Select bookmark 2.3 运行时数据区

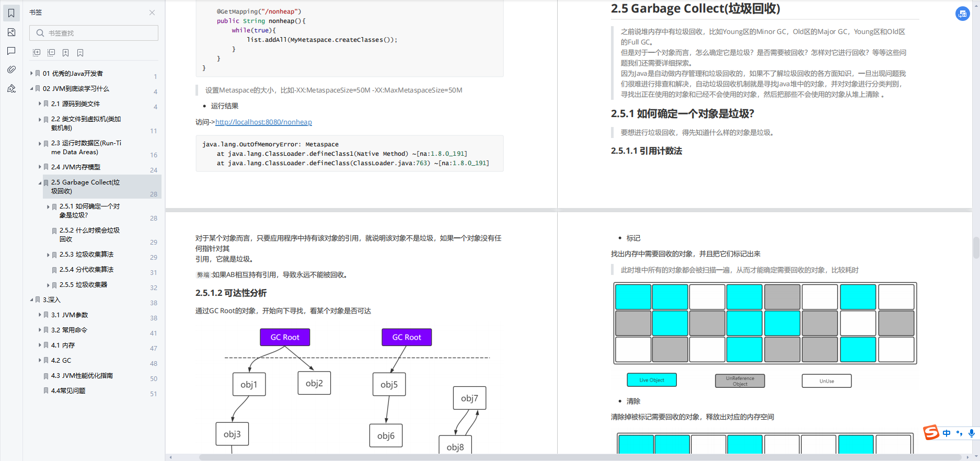(x=86, y=147)
